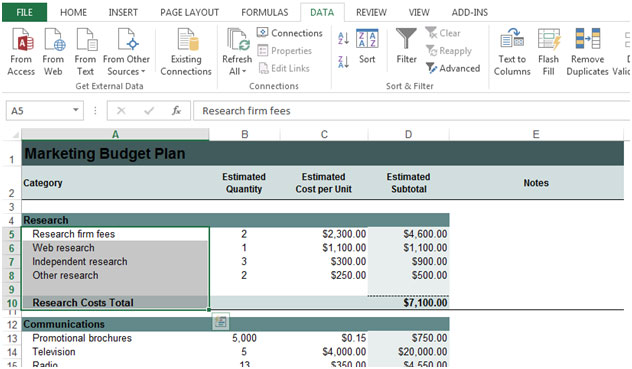Click the Research section header cell
This screenshot has width=632, height=369.
click(115, 220)
